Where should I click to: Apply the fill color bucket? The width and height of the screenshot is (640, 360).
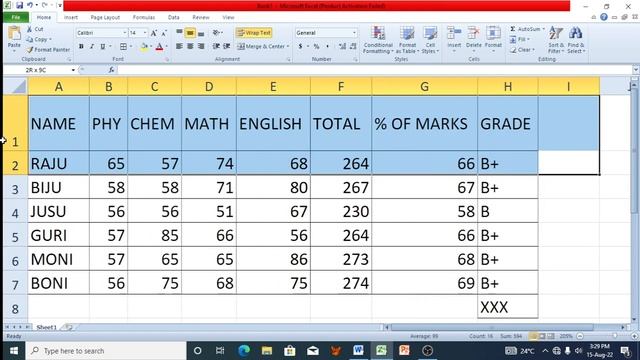(x=144, y=47)
